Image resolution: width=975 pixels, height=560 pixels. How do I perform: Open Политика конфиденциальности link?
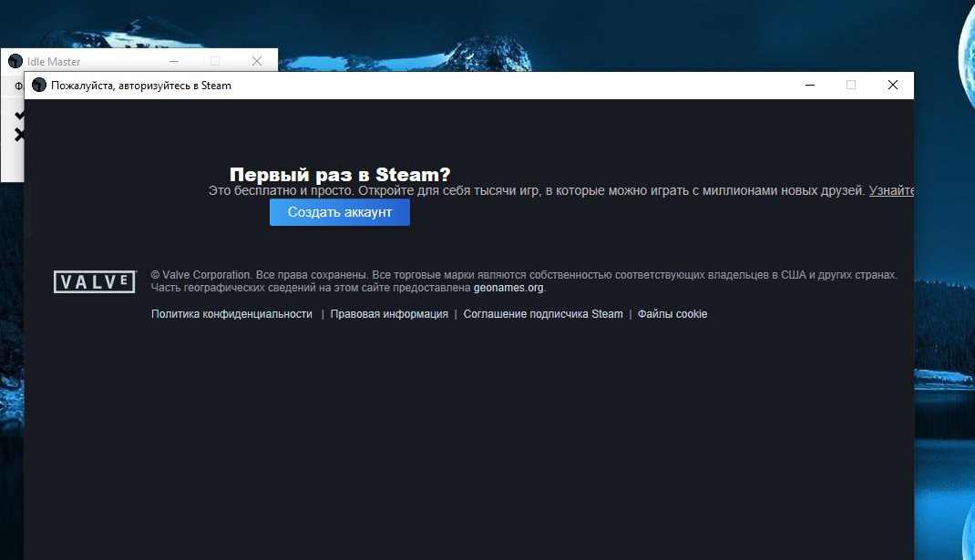[231, 314]
